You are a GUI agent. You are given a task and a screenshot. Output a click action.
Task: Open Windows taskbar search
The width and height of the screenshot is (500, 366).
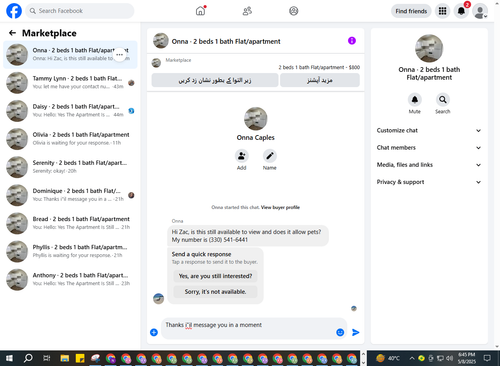pos(28,358)
